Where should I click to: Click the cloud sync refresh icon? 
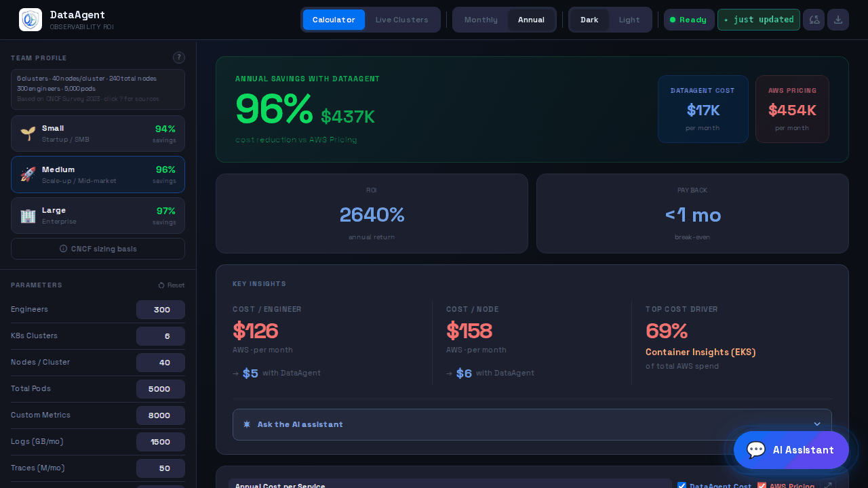coord(814,20)
